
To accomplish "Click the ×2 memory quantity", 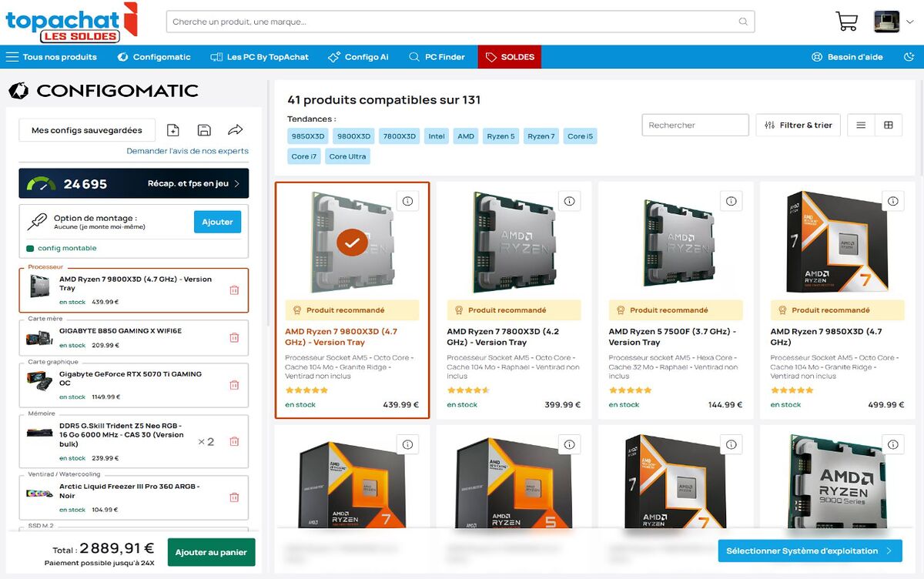I will pyautogui.click(x=206, y=442).
